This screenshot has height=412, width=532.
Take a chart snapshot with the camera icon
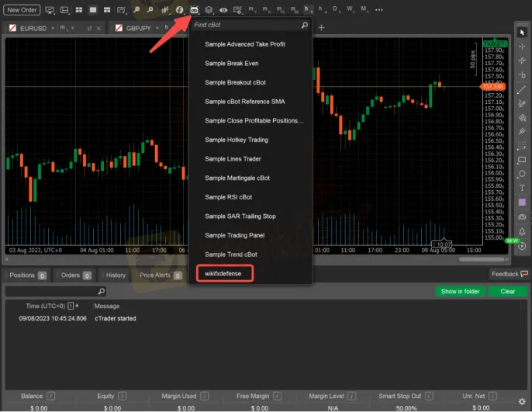[522, 217]
